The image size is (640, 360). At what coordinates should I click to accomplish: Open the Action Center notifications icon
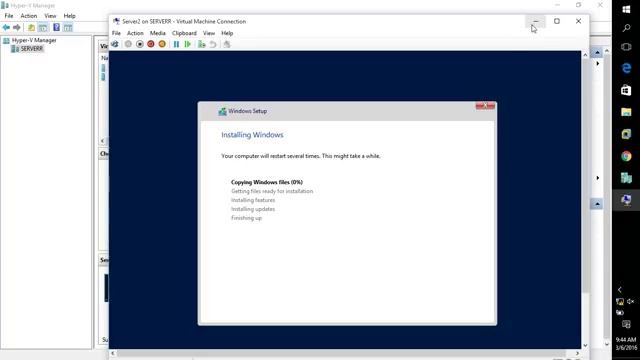click(x=626, y=324)
